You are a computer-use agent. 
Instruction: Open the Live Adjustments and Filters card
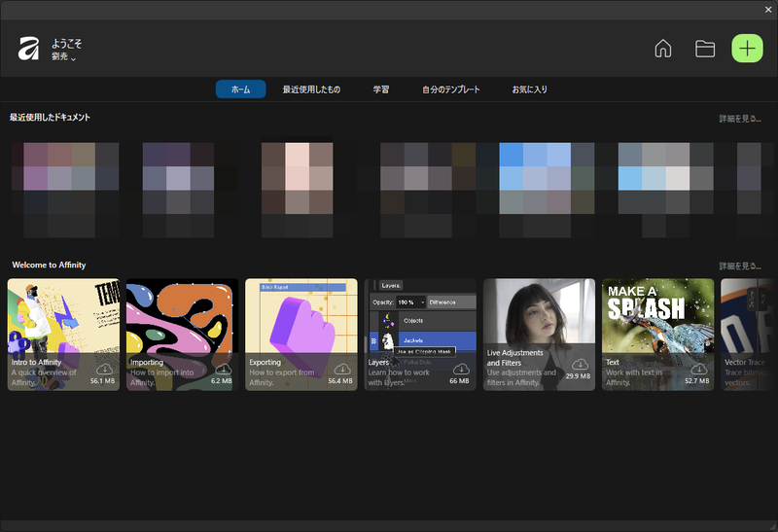[539, 334]
